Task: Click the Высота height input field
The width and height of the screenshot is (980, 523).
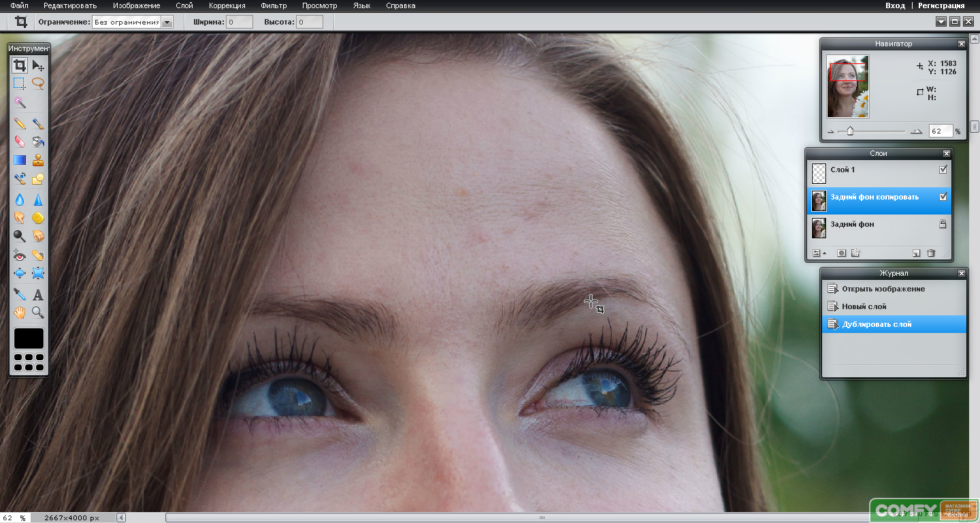Action: click(310, 22)
